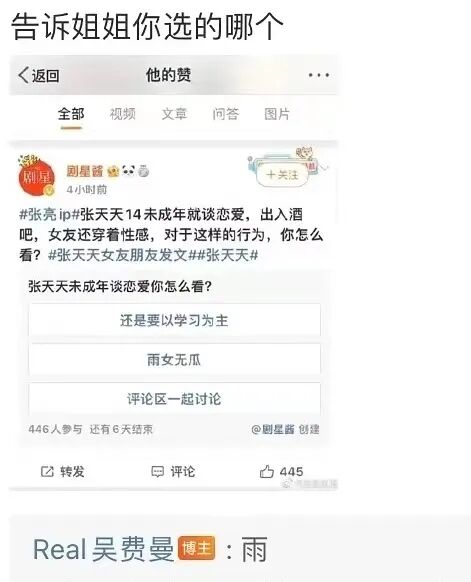Open @剧星酱 poll creator link
Screen dimensions: 471x582
pos(273,429)
